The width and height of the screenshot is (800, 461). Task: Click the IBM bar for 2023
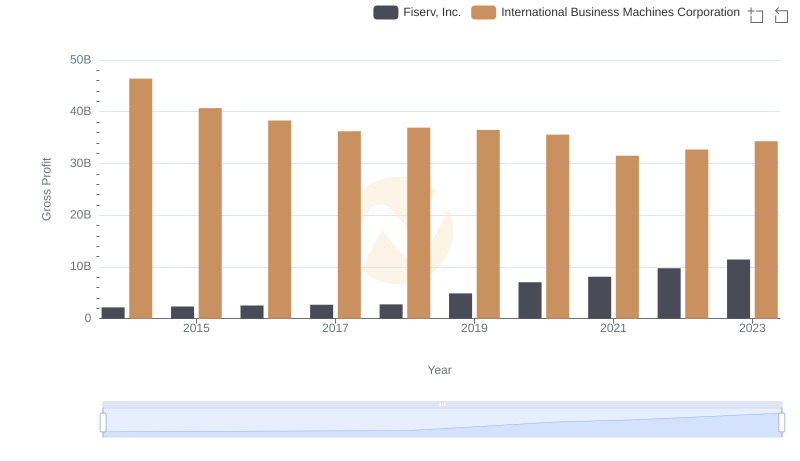click(x=766, y=229)
